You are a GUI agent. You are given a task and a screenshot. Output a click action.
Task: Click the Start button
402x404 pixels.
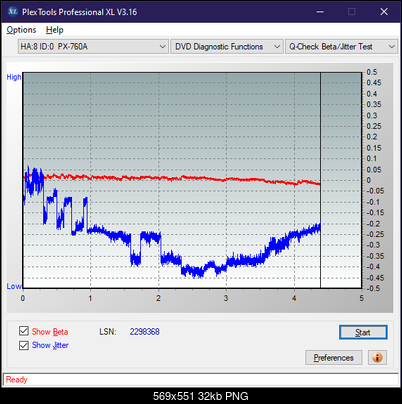click(363, 332)
